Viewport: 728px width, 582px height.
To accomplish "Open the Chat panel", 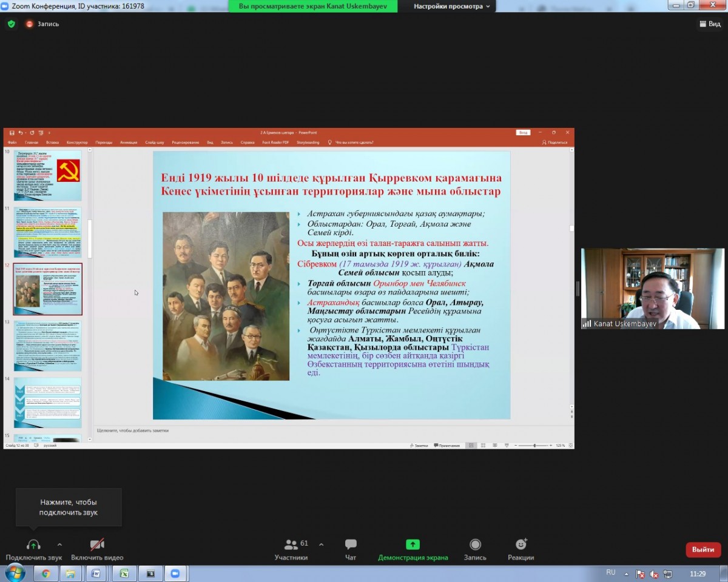I will click(x=351, y=544).
